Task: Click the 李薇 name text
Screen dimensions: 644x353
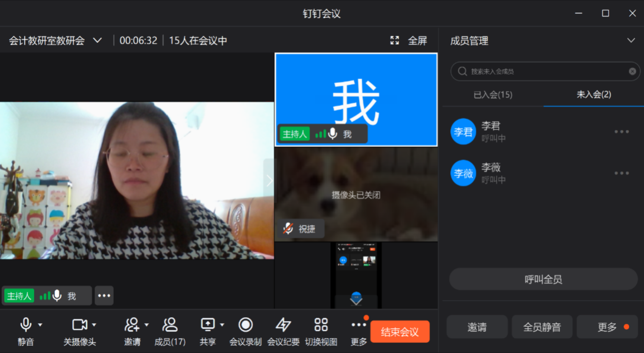Action: point(491,167)
